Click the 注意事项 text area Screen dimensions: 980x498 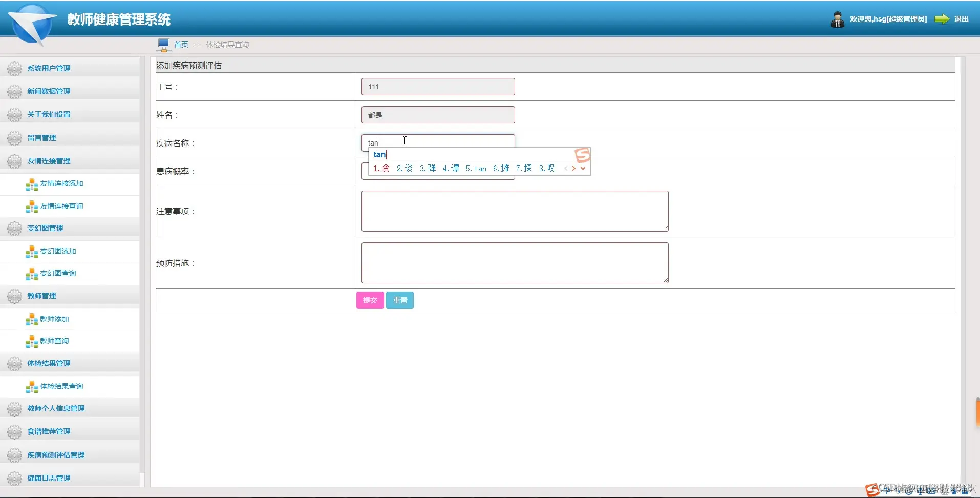coord(515,211)
